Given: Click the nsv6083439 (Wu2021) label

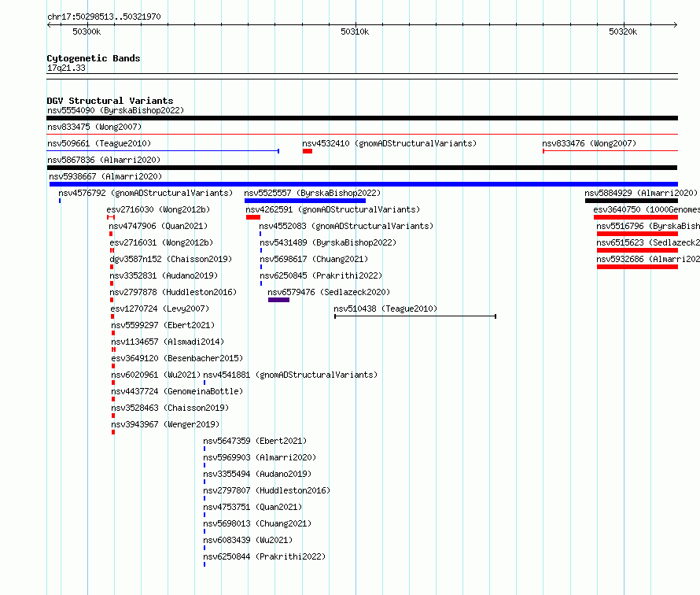Looking at the screenshot, I should 248,540.
